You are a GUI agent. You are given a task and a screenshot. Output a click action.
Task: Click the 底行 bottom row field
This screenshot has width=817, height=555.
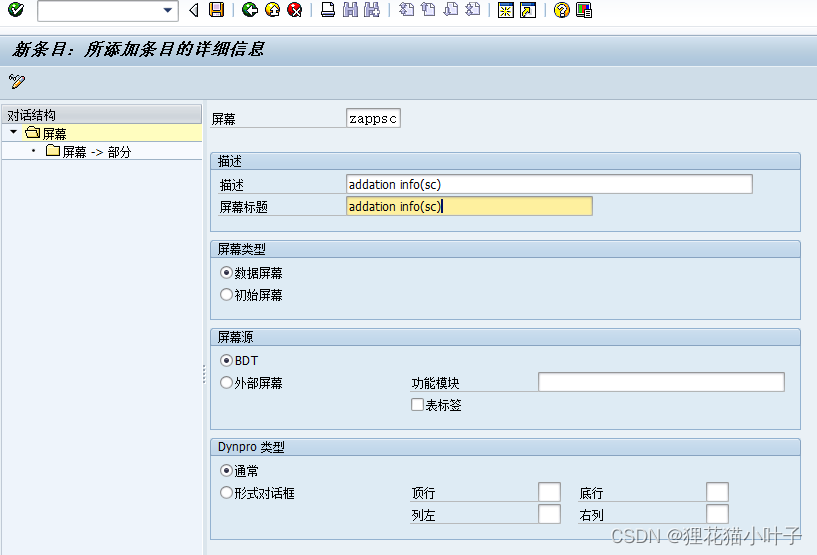tap(717, 492)
